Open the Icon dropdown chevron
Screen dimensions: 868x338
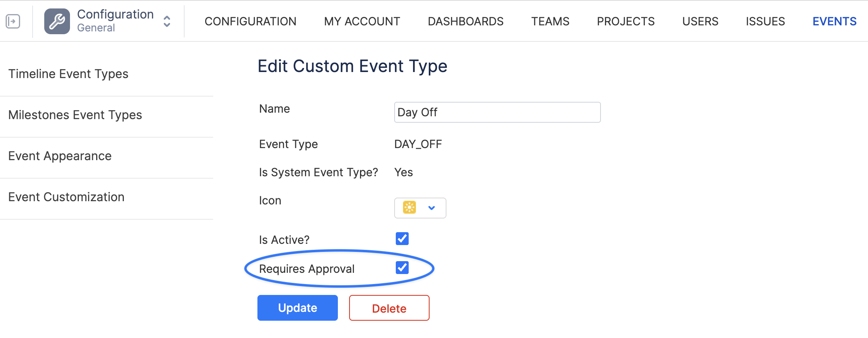pyautogui.click(x=432, y=208)
